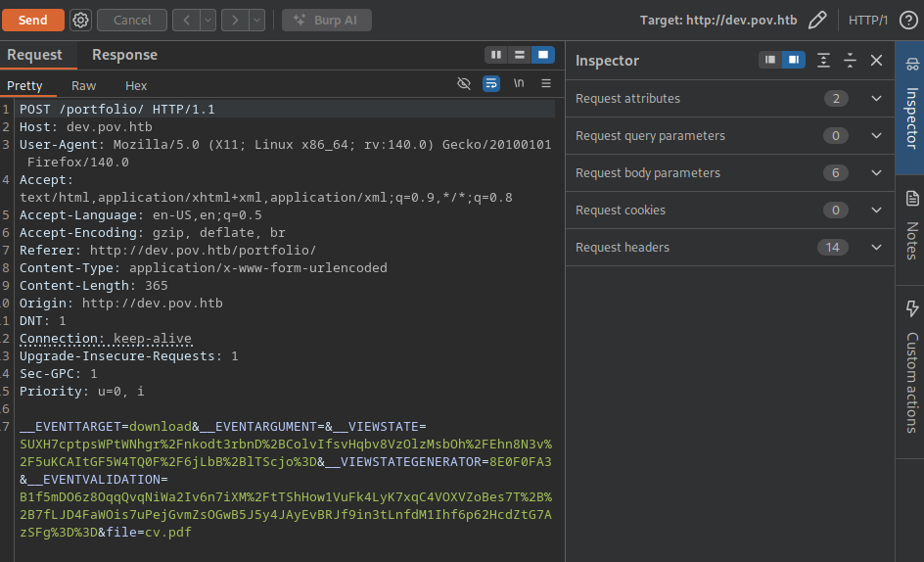Expand the Request cookies section
Screen dimensions: 924x562
(876, 211)
